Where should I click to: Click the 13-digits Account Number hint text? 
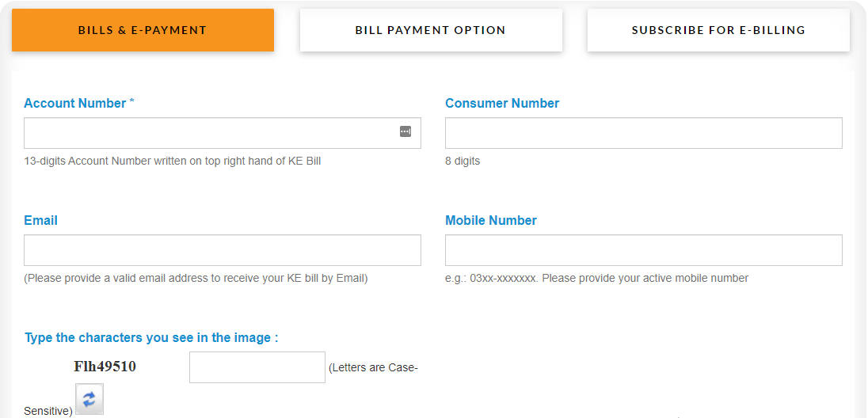pos(172,161)
